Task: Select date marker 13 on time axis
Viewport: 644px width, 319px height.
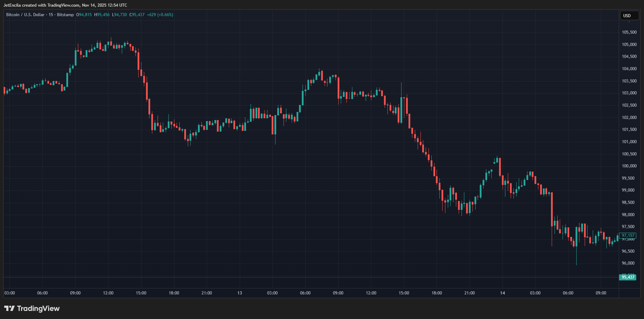Action: (x=240, y=293)
